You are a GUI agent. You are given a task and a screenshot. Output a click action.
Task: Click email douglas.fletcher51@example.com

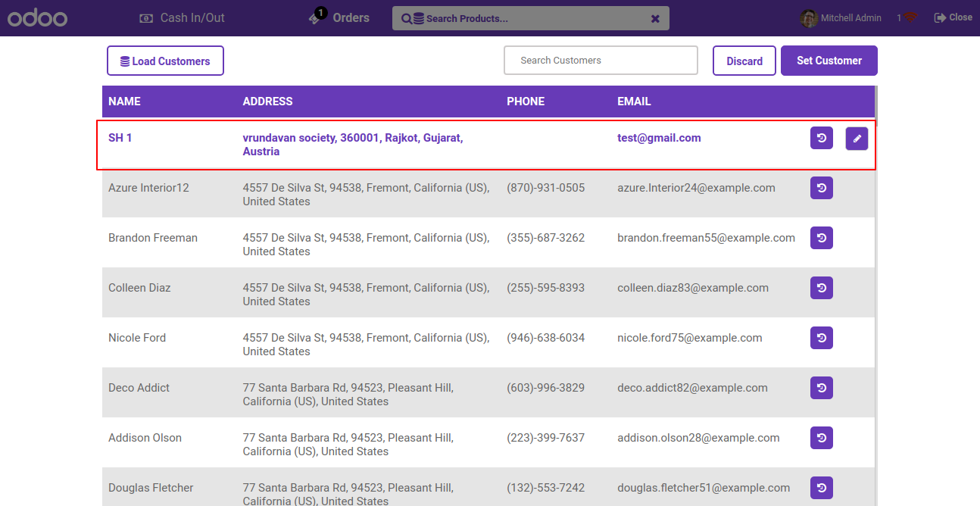coord(704,488)
